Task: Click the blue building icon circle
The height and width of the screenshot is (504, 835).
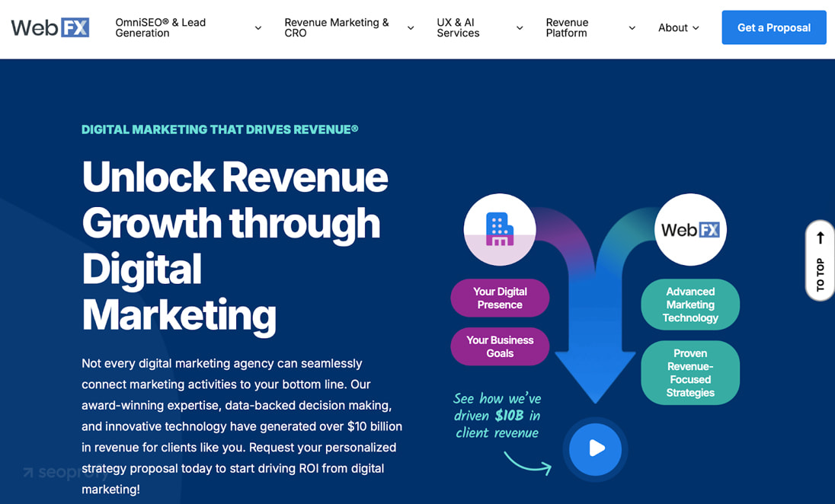Action: [x=500, y=229]
